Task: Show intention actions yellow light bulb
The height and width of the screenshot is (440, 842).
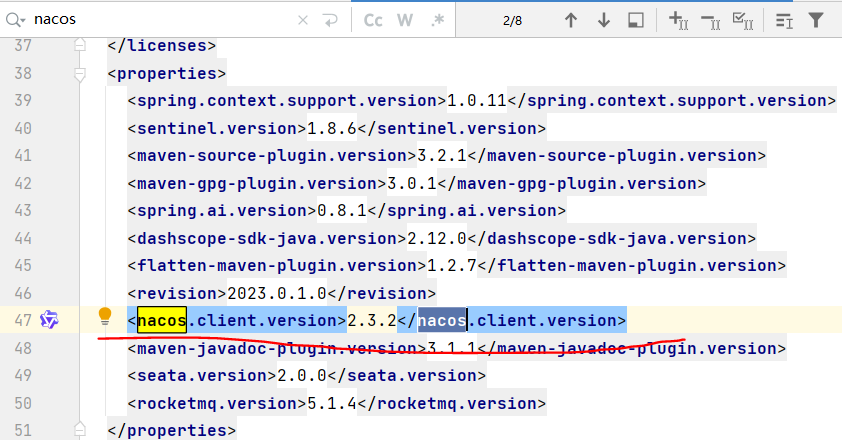Action: [x=105, y=317]
